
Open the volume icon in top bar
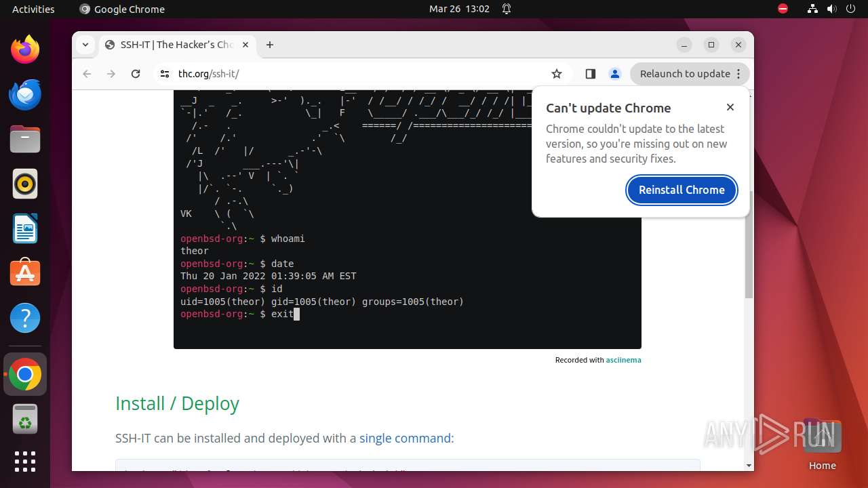point(832,9)
